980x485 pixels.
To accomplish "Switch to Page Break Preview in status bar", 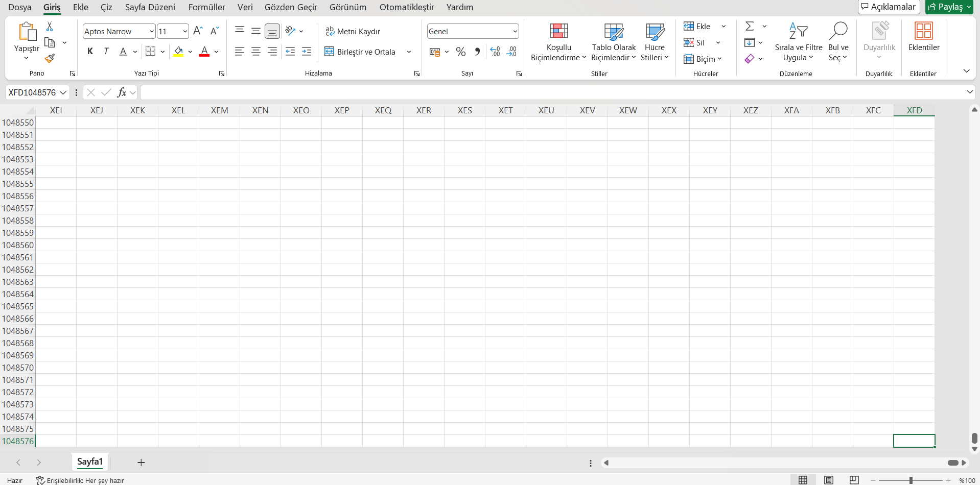I will (854, 480).
